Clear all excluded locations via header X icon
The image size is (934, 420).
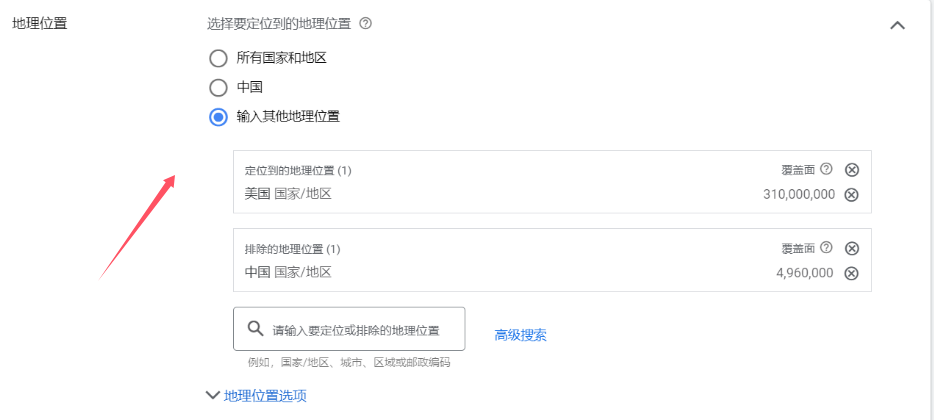click(x=851, y=248)
